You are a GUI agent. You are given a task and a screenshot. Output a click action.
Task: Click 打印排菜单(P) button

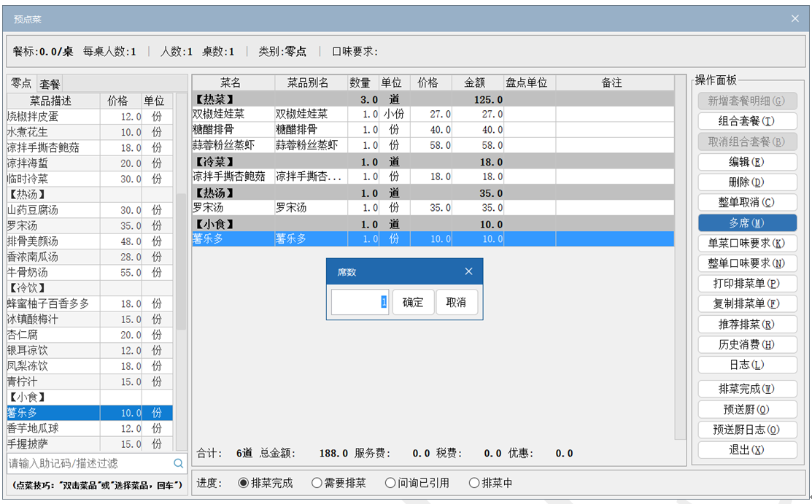[747, 283]
